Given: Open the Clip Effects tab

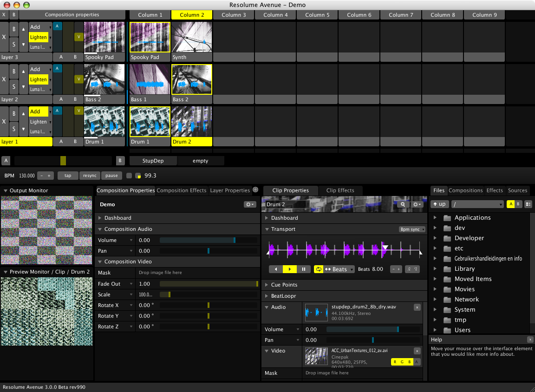Looking at the screenshot, I should coord(340,190).
